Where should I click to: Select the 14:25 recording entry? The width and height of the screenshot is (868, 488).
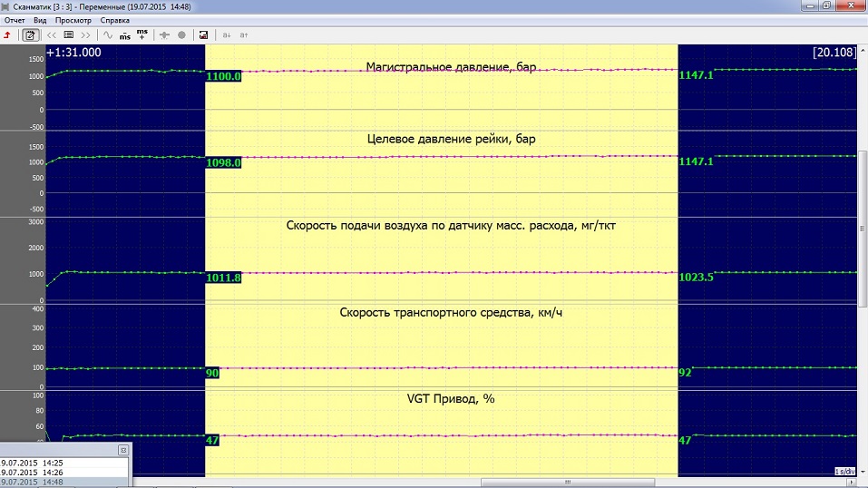(x=64, y=464)
